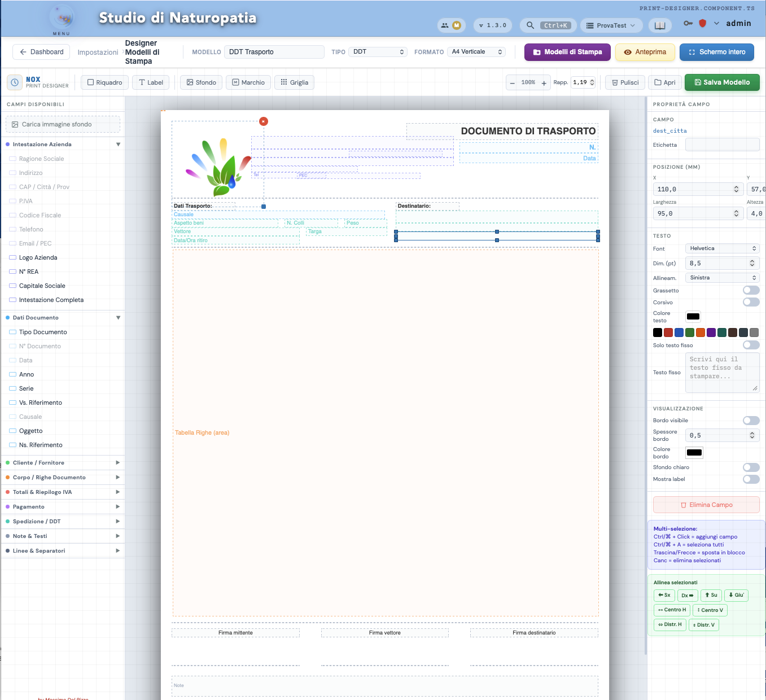This screenshot has width=766, height=700.
Task: Click the red delete handle on logo
Action: 264,121
